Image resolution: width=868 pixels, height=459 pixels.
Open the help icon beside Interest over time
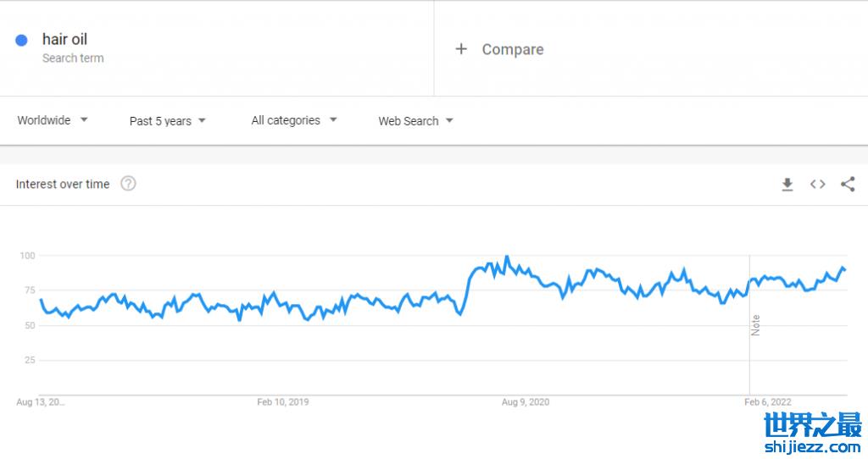[x=128, y=184]
